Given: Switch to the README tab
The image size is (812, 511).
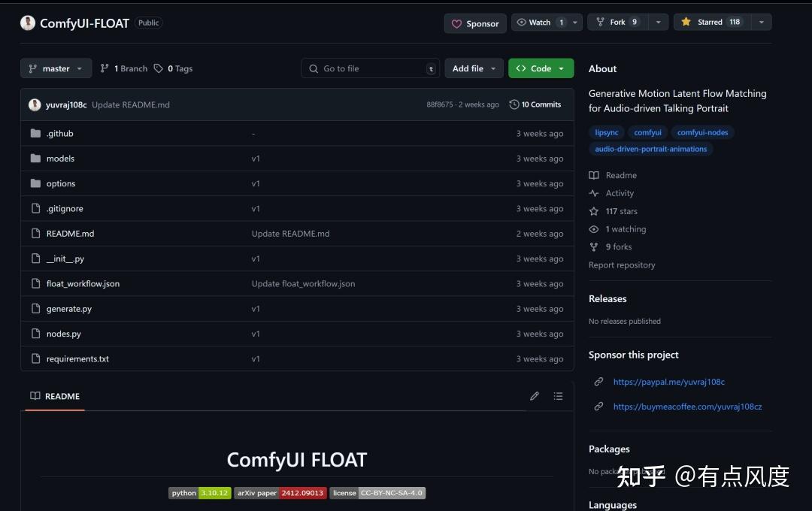Looking at the screenshot, I should point(55,396).
